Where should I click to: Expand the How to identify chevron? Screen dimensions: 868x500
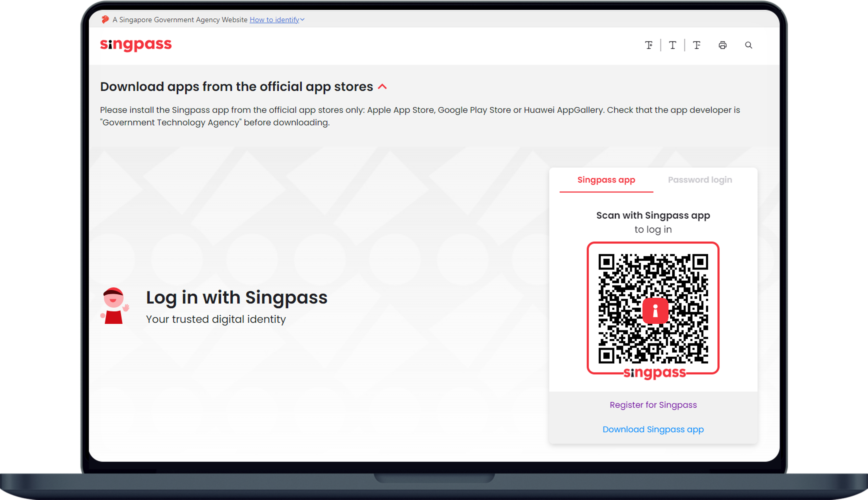[302, 20]
